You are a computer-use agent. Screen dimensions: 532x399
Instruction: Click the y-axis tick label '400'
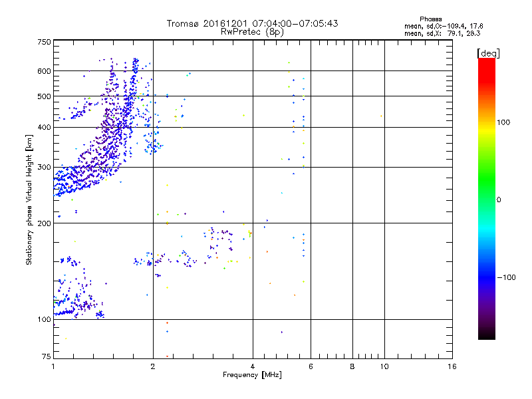pos(44,128)
